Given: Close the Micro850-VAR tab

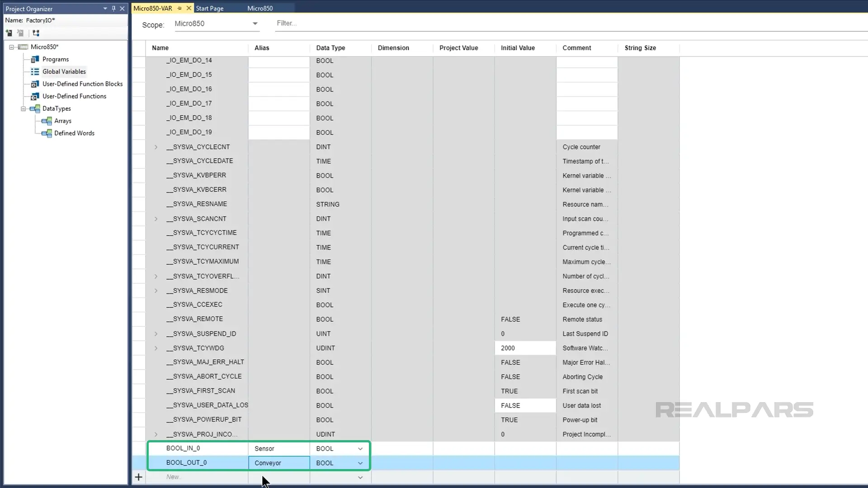Looking at the screenshot, I should tap(189, 8).
